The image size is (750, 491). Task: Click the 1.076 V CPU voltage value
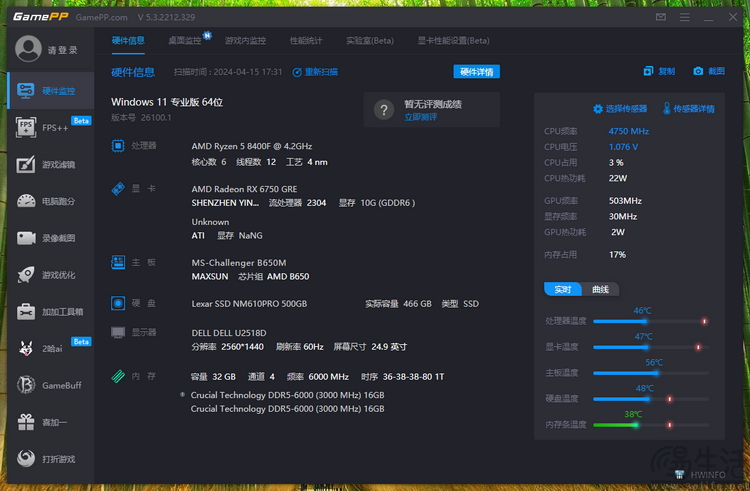pos(623,147)
